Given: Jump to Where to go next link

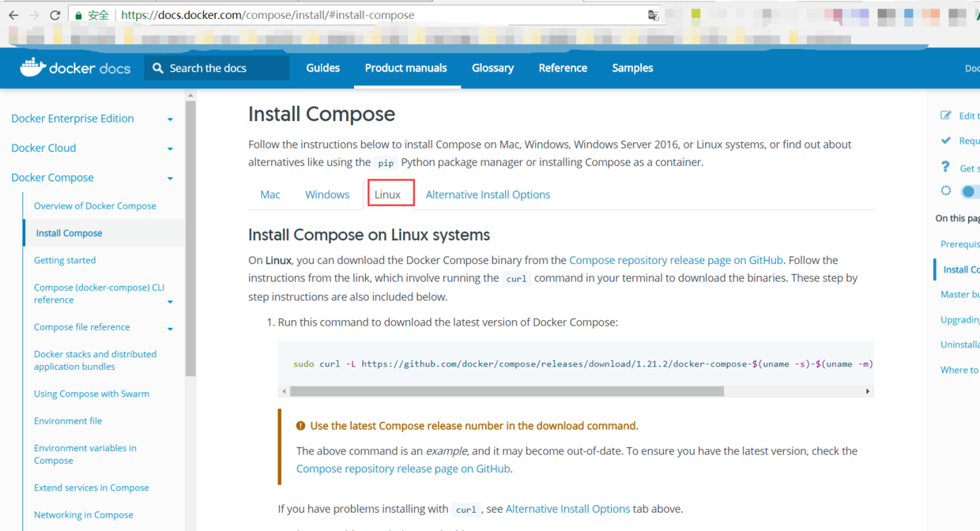Looking at the screenshot, I should tap(959, 370).
